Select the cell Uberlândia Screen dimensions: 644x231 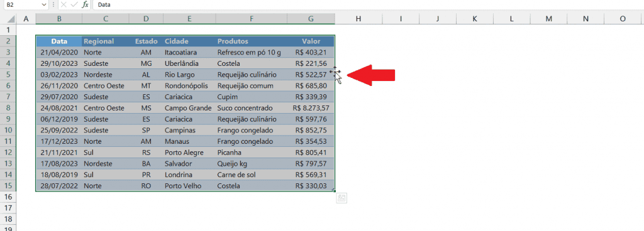pyautogui.click(x=189, y=63)
